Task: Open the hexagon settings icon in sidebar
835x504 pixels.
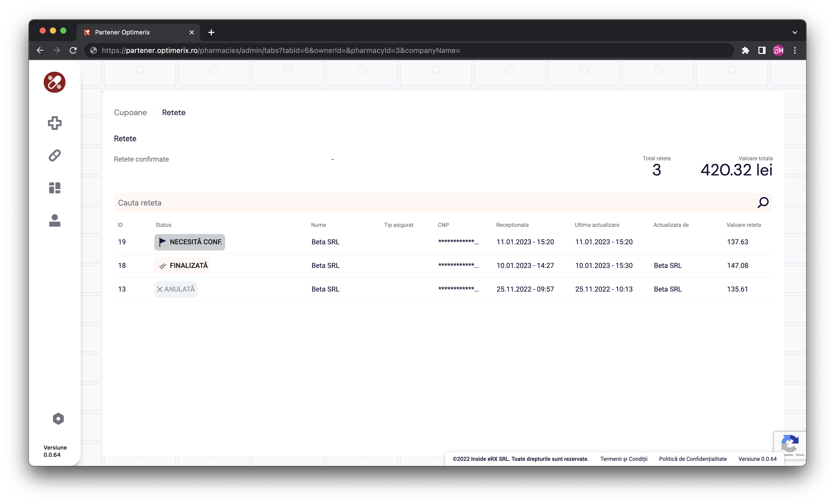Action: [58, 419]
